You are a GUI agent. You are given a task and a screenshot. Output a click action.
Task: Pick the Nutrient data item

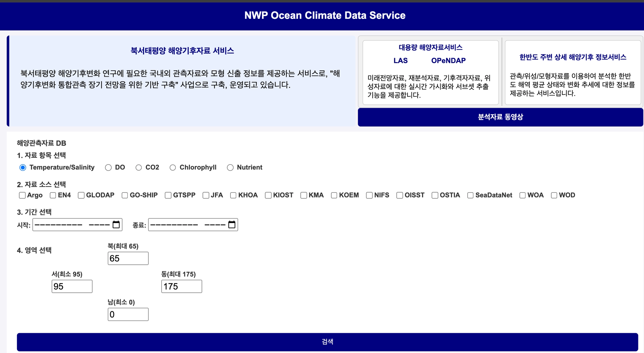(x=230, y=168)
